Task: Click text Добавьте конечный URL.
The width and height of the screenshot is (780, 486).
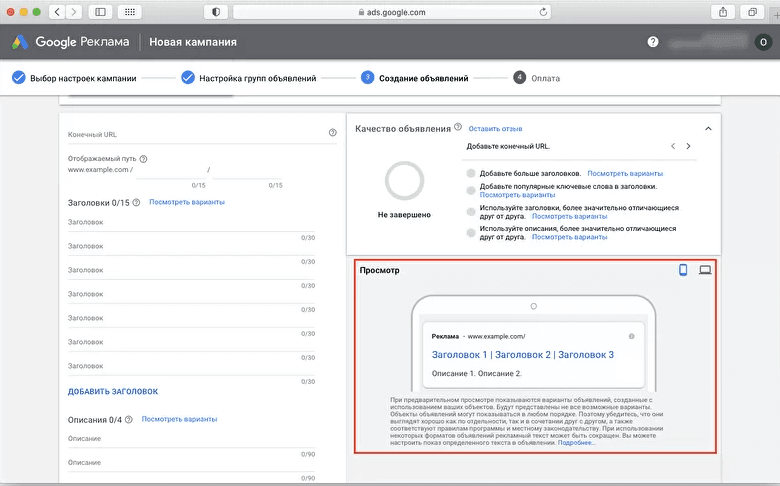Action: click(x=508, y=146)
